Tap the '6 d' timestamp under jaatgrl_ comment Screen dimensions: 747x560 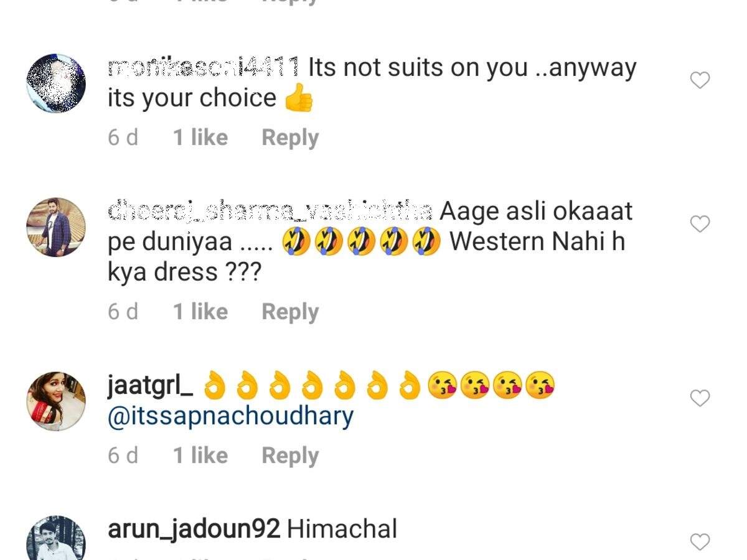123,455
